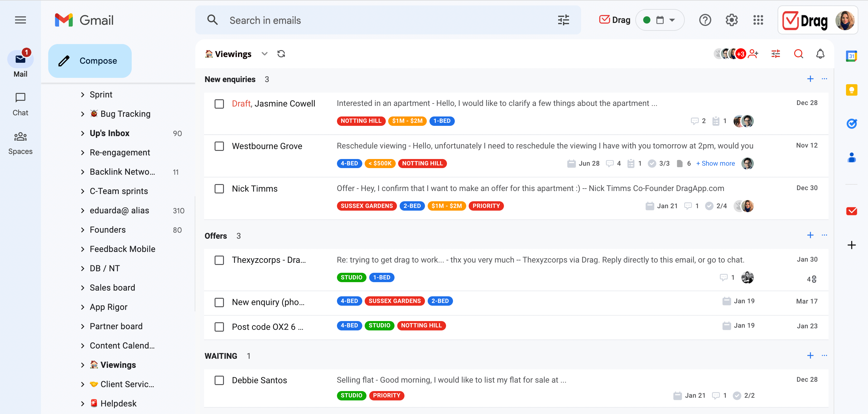The image size is (868, 414).
Task: Click the Drag toggle button in header
Action: (x=615, y=20)
